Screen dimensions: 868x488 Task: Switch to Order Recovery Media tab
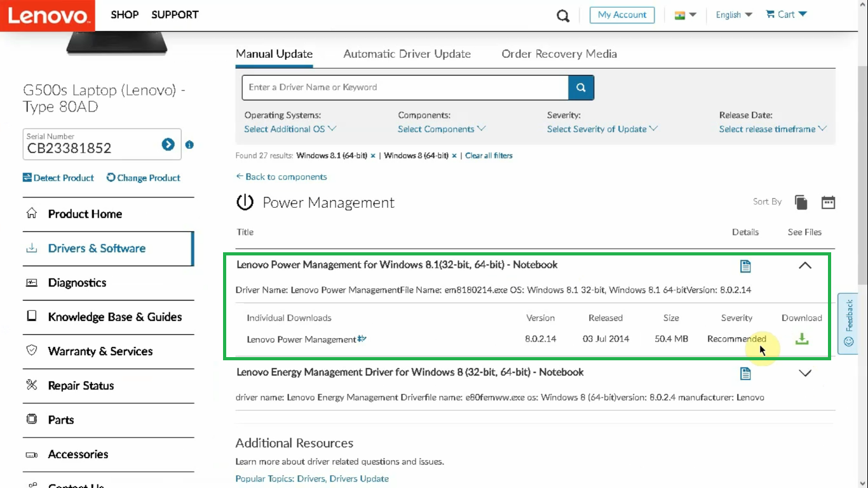coord(559,54)
